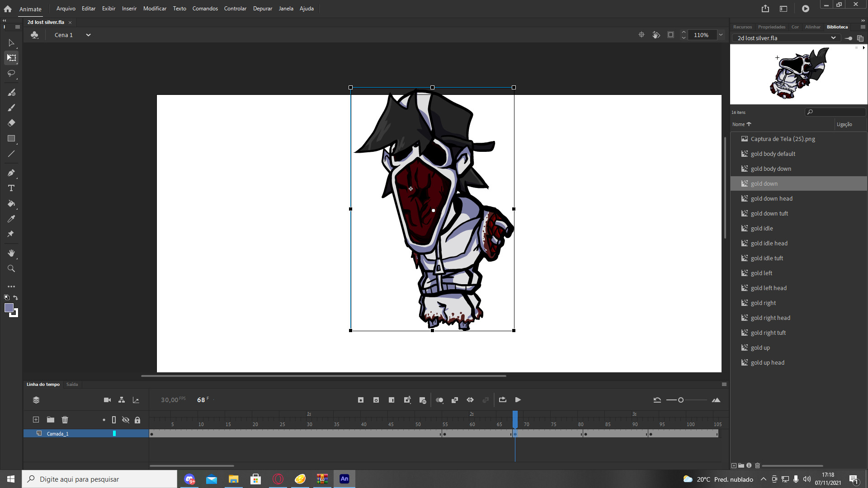Viewport: 868px width, 488px height.
Task: Toggle lock all layers padlock icon
Action: click(137, 420)
